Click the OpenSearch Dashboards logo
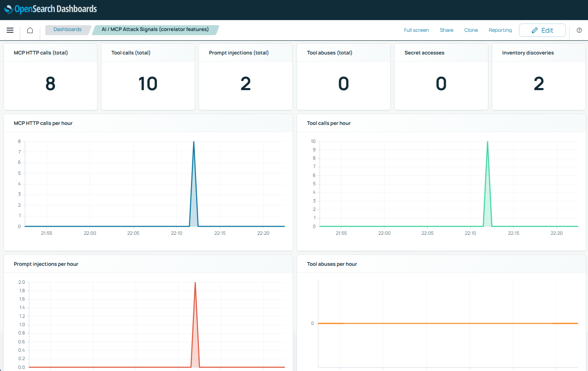 (x=51, y=9)
